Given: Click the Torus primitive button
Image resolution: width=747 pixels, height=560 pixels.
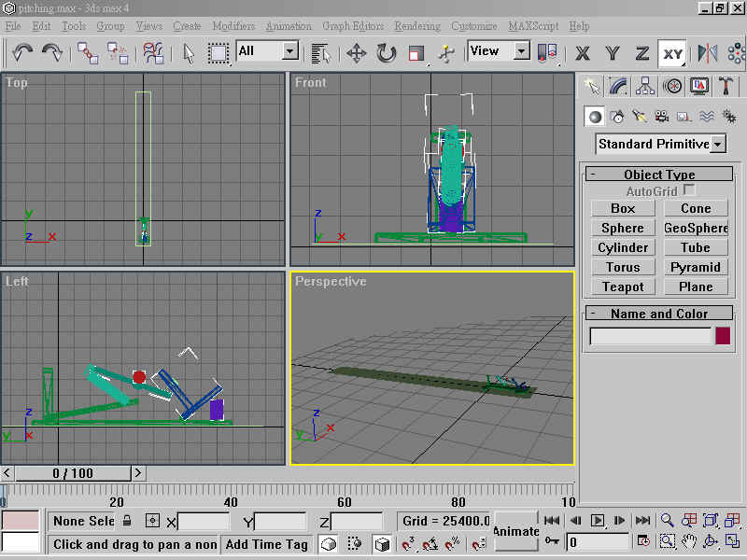Looking at the screenshot, I should 623,267.
